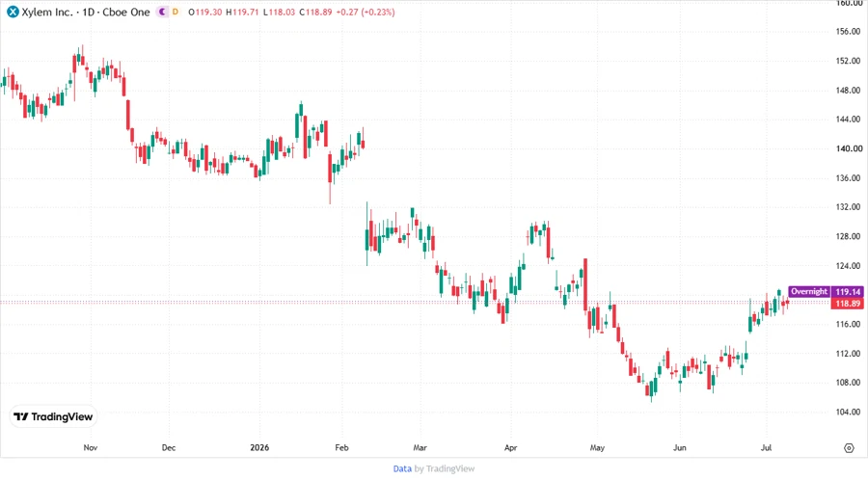Viewport: 868px width, 480px height.
Task: Click the 144.00 price axis label
Action: (849, 119)
